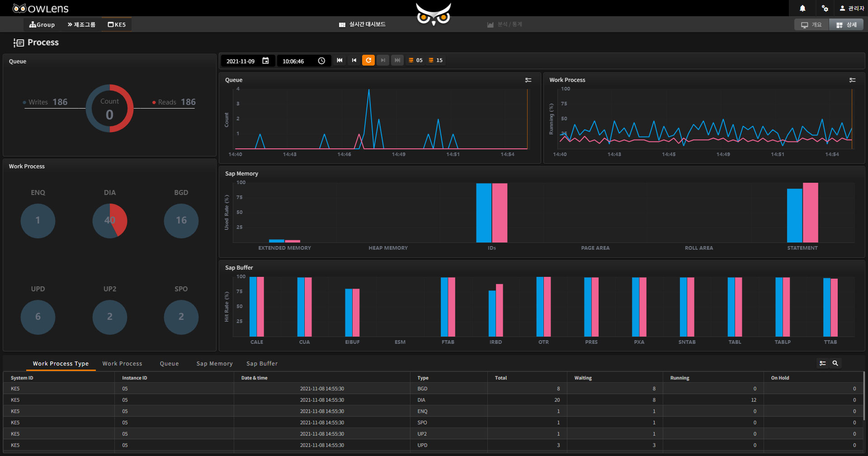Select the DIA row Type cell
The image size is (868, 456).
449,400
